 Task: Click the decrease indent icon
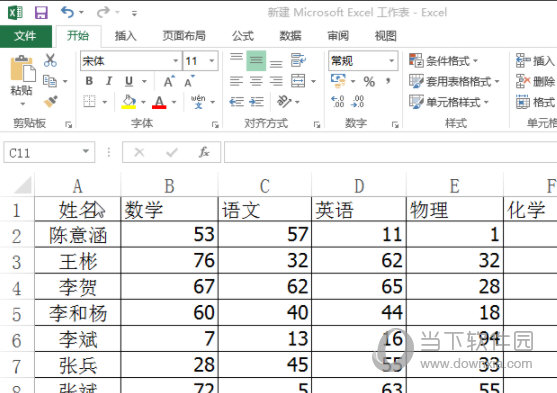237,102
